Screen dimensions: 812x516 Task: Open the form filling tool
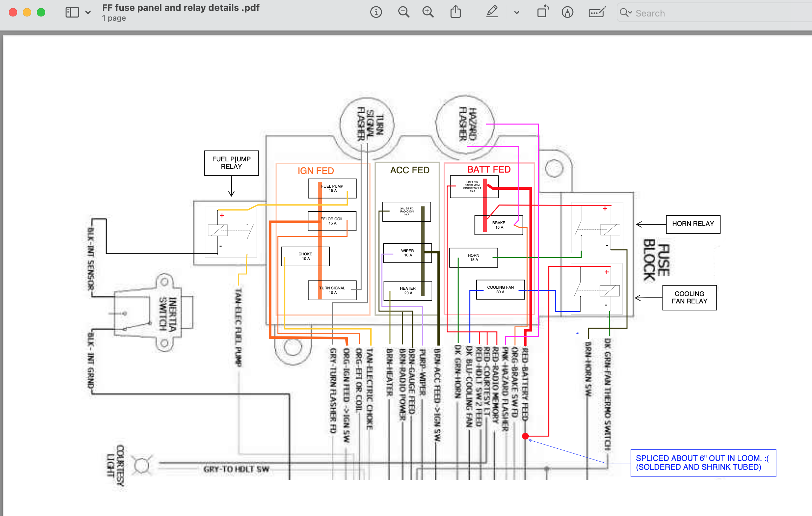tap(597, 13)
